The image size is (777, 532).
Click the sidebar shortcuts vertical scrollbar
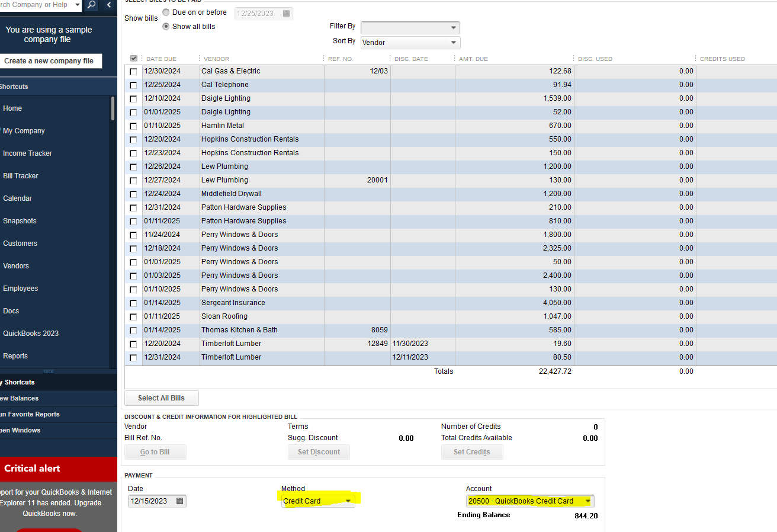pos(113,110)
